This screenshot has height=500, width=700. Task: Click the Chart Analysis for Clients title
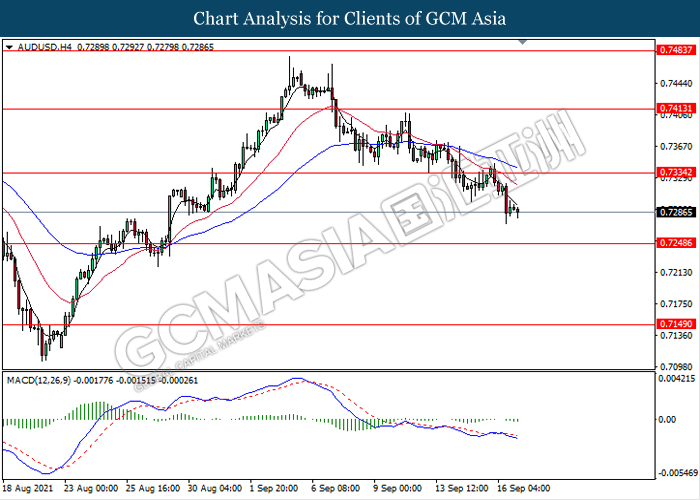tap(350, 19)
